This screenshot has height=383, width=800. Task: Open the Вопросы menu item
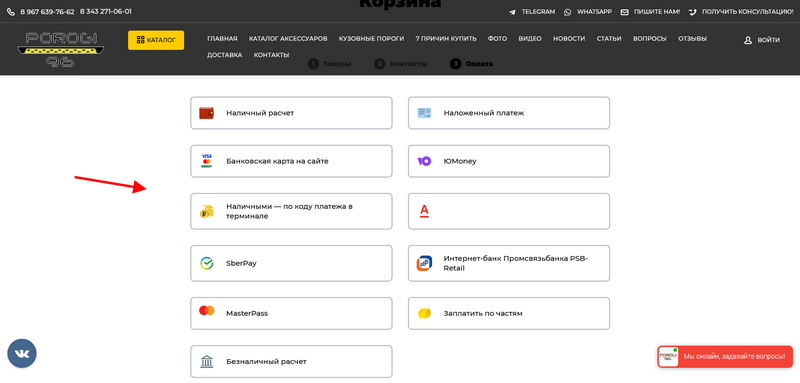point(649,39)
